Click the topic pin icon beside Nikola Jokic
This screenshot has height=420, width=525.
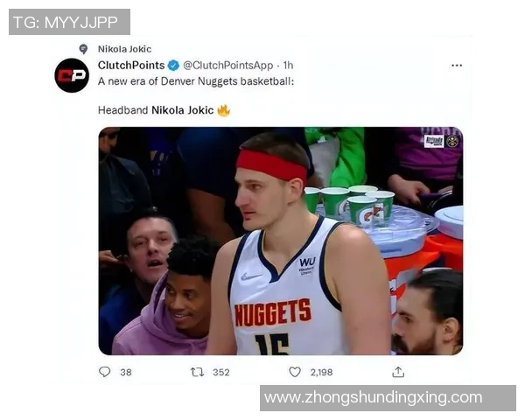pyautogui.click(x=83, y=49)
